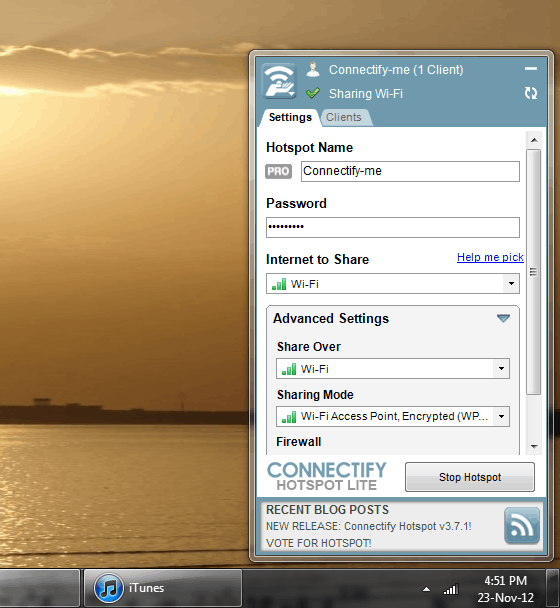Click the green checkmark Sharing Wi-Fi status icon

(313, 93)
